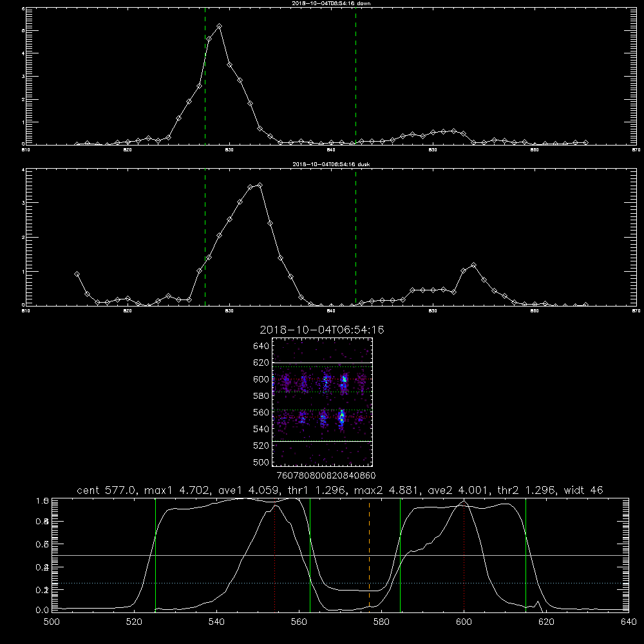The width and height of the screenshot is (644, 644).
Task: Click the 'cent 577.0' value
Action: [x=107, y=490]
